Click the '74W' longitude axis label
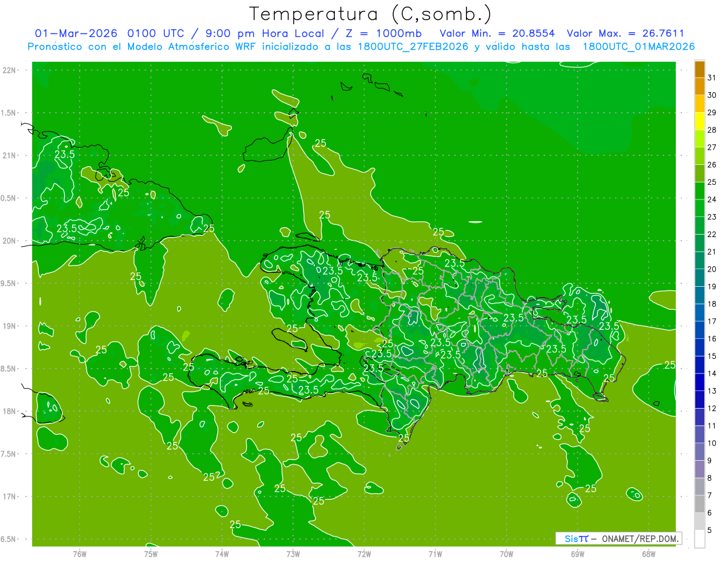This screenshot has width=728, height=562. coord(222,554)
